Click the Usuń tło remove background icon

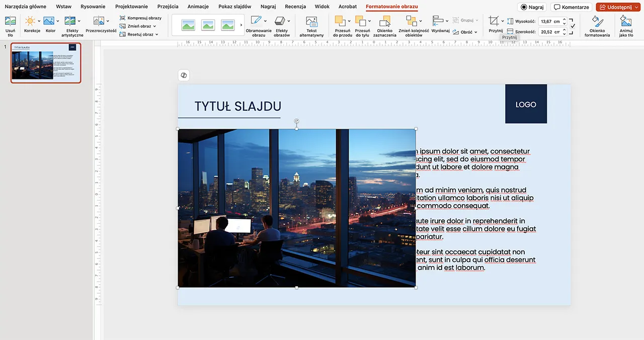pyautogui.click(x=10, y=22)
